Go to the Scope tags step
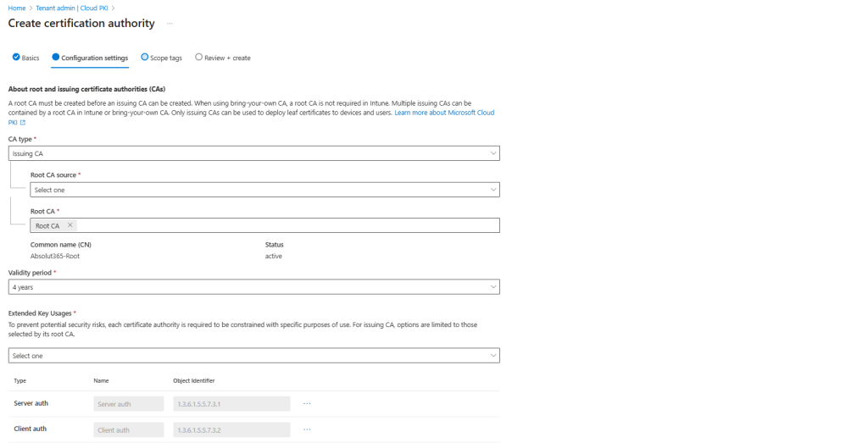868x443 pixels. point(161,58)
